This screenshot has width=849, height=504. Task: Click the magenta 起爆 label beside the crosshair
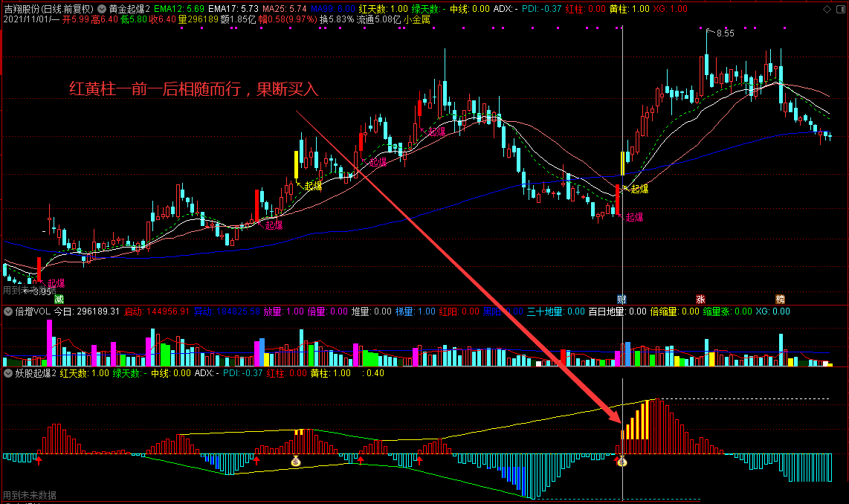634,218
